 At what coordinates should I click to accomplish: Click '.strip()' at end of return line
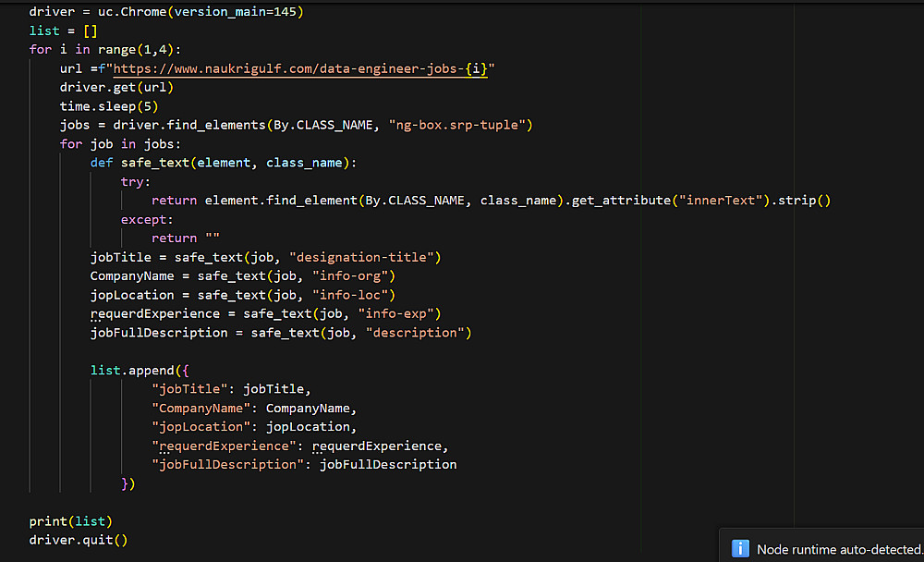801,201
